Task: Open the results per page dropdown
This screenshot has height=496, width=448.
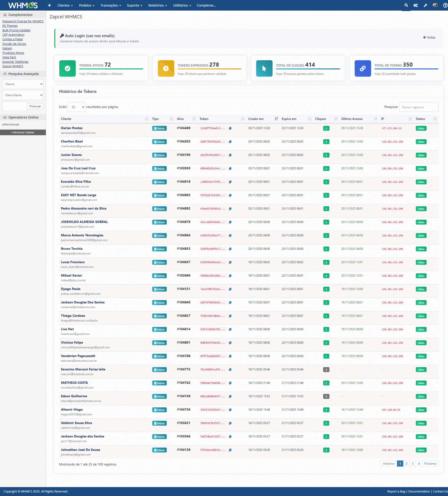Action: [x=77, y=107]
